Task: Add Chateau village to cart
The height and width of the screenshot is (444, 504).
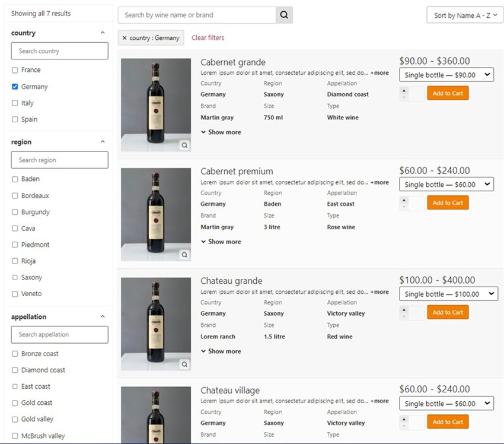Action: 448,422
